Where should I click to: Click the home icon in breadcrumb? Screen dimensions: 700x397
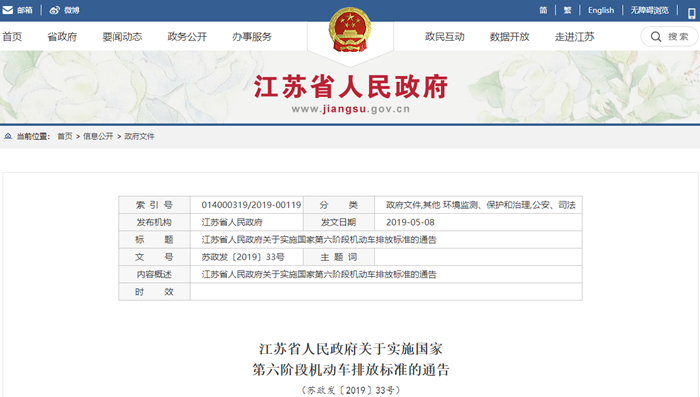click(x=8, y=136)
